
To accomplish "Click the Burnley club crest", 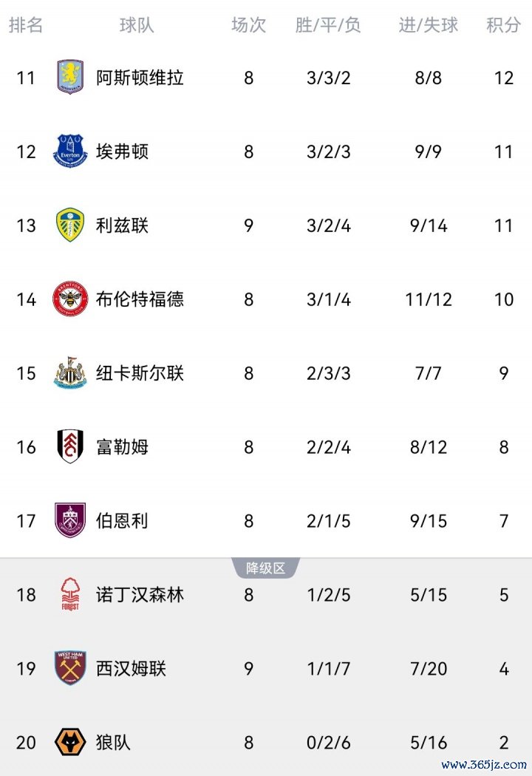I will (70, 521).
